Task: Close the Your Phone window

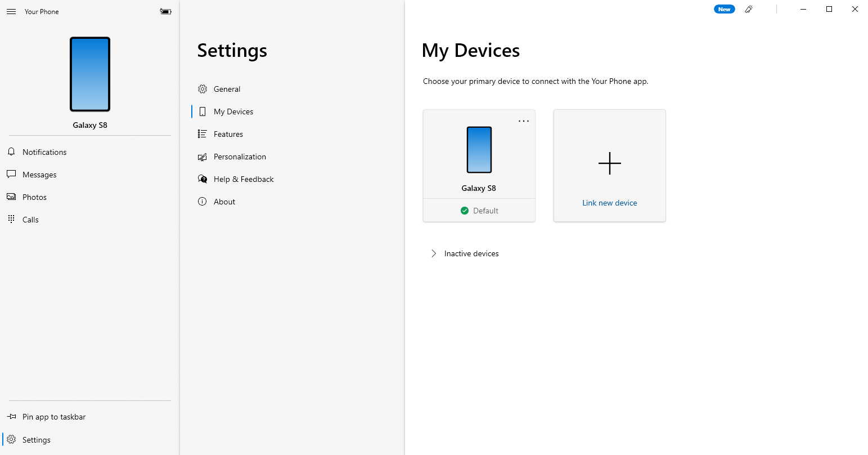Action: 855,9
